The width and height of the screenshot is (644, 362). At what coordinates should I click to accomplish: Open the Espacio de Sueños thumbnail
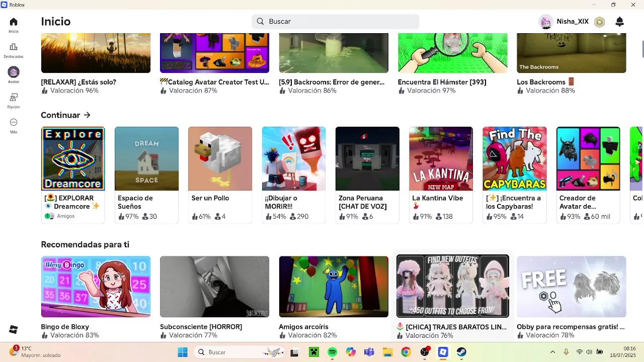point(146,159)
